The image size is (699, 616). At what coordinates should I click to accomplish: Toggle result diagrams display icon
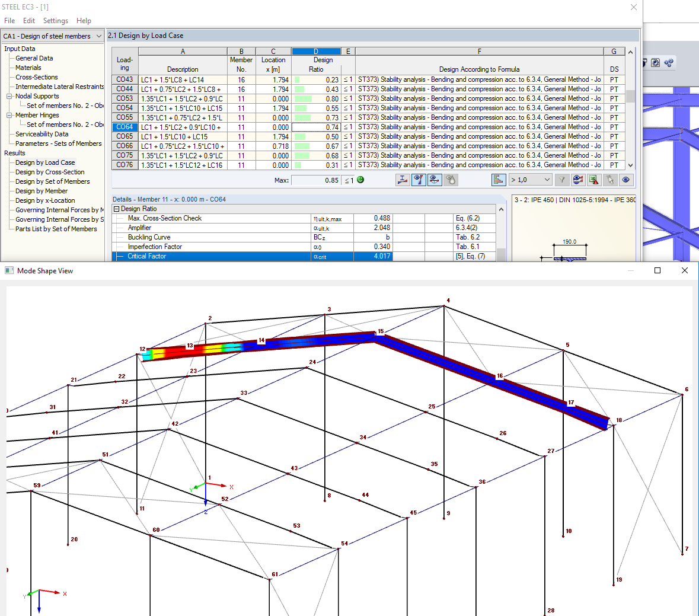(x=419, y=180)
